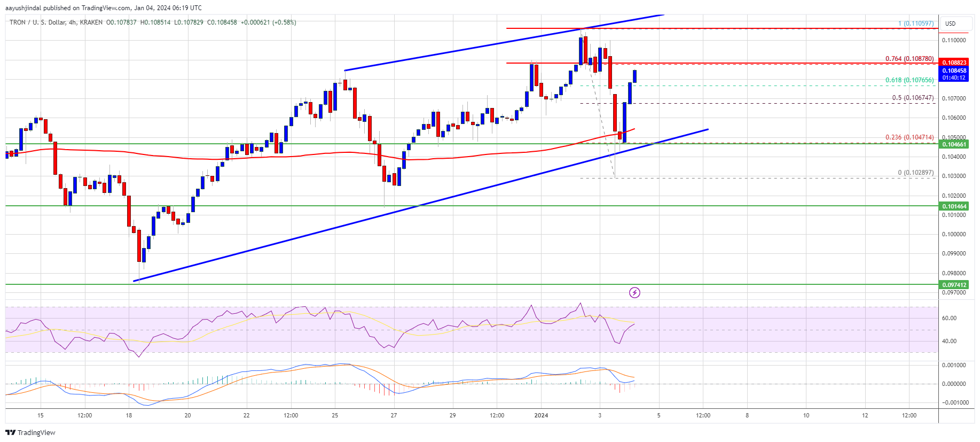Click the Fibonacci 1 (0.110597) top label

(x=916, y=24)
